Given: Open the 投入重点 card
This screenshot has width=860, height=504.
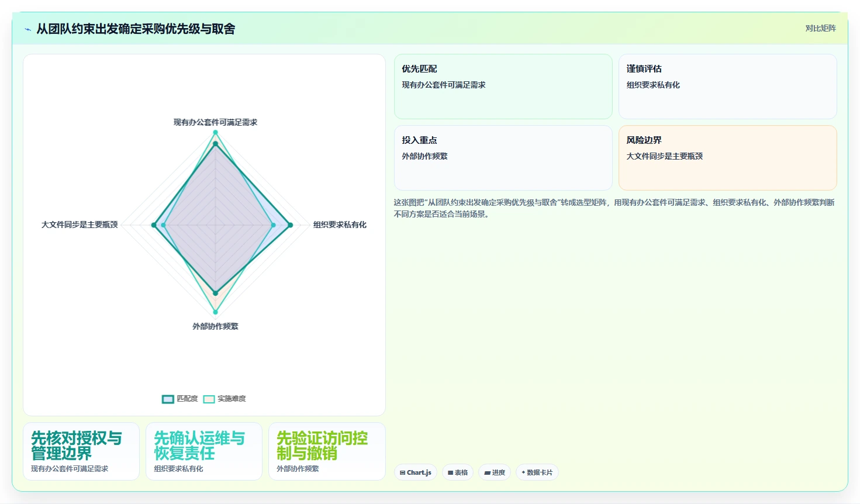Looking at the screenshot, I should [503, 158].
